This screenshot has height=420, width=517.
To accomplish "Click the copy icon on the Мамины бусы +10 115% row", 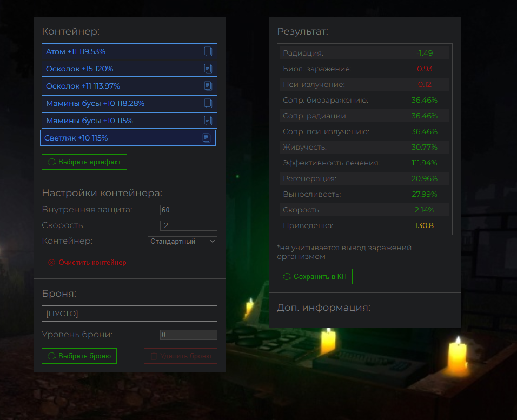I will (208, 121).
